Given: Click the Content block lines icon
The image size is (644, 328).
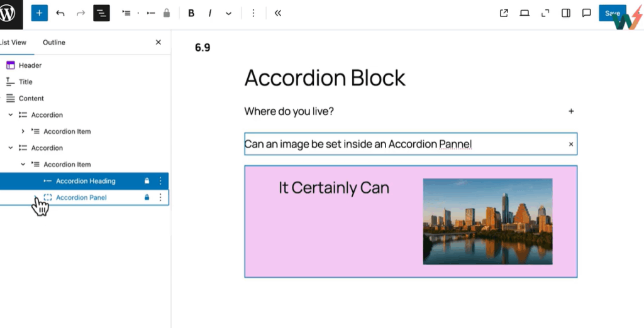Looking at the screenshot, I should pyautogui.click(x=11, y=98).
